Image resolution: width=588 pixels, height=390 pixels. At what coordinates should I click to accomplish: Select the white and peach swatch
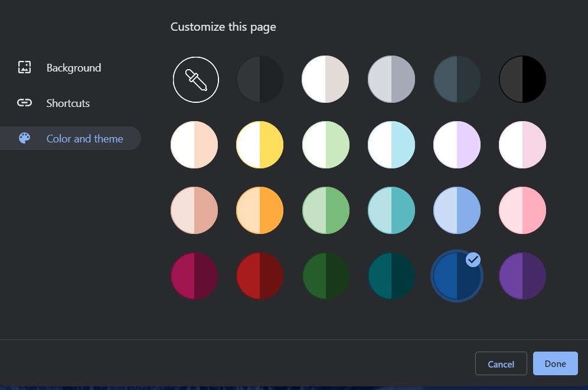tap(194, 145)
